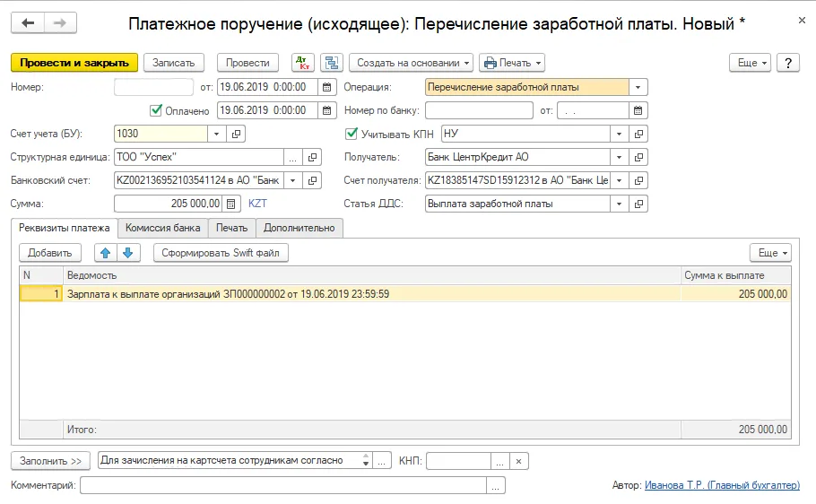Expand the Операция dropdown

point(638,87)
